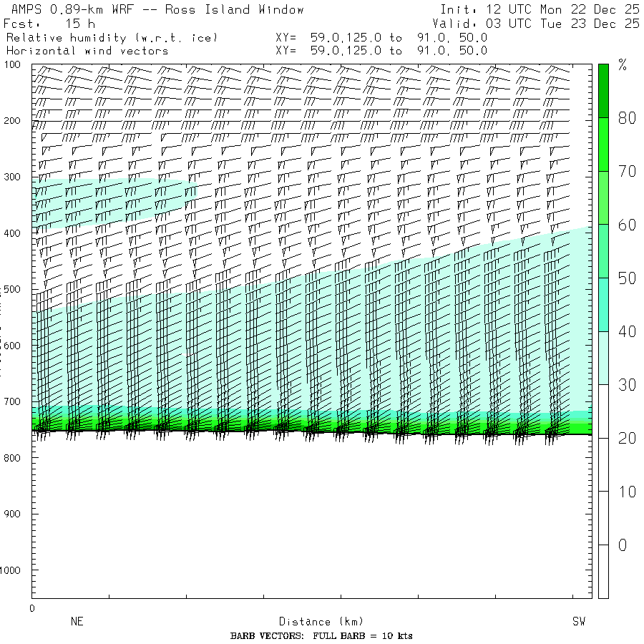Image resolution: width=644 pixels, height=644 pixels.
Task: Click the bright green surface humidity layer
Action: pyautogui.click(x=312, y=427)
